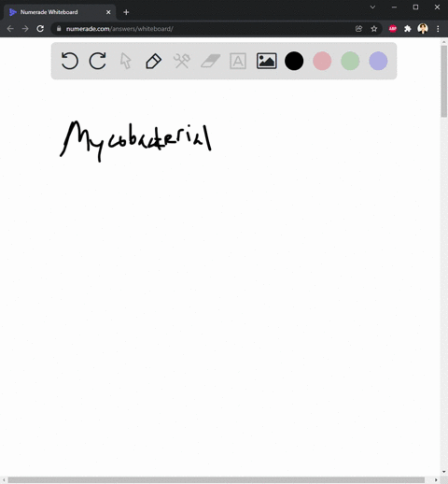This screenshot has width=448, height=484.
Task: Select the text box tool
Action: click(238, 61)
